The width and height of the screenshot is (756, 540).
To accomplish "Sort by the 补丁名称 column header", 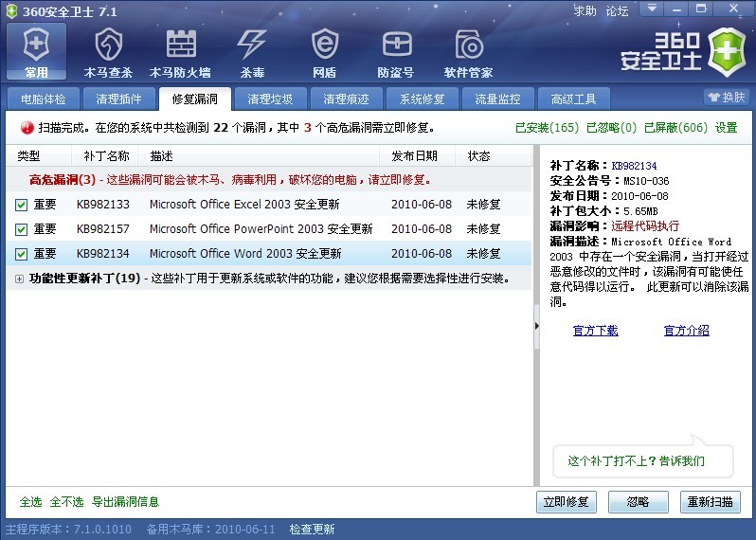I will 106,155.
